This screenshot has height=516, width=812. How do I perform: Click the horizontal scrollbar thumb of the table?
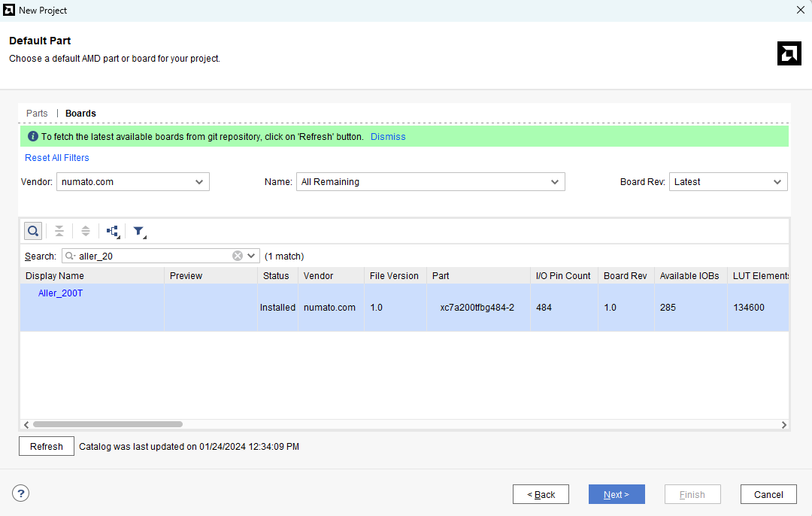(x=108, y=424)
